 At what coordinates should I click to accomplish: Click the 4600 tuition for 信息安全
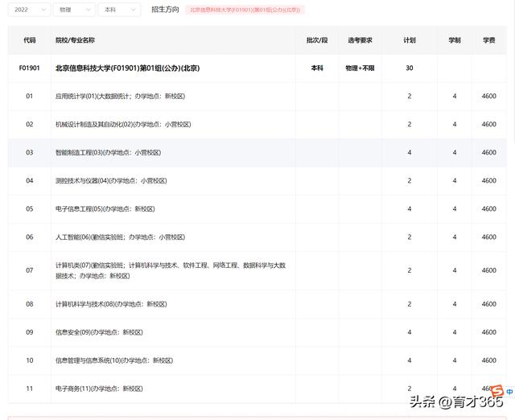point(488,332)
